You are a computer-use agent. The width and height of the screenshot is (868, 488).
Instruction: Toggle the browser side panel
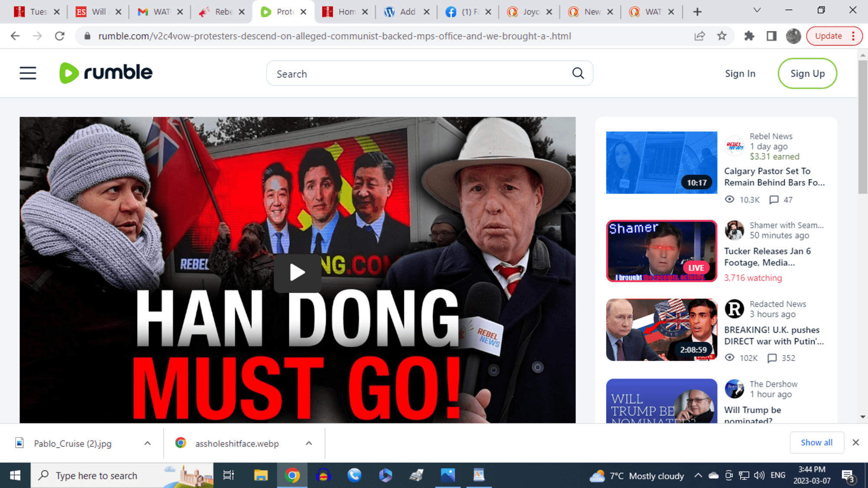(771, 36)
